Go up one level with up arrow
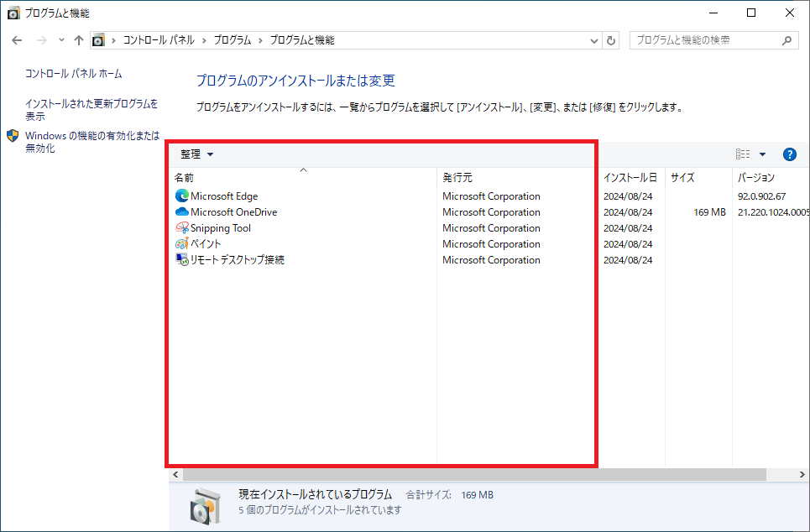The height and width of the screenshot is (532, 810). [x=79, y=40]
